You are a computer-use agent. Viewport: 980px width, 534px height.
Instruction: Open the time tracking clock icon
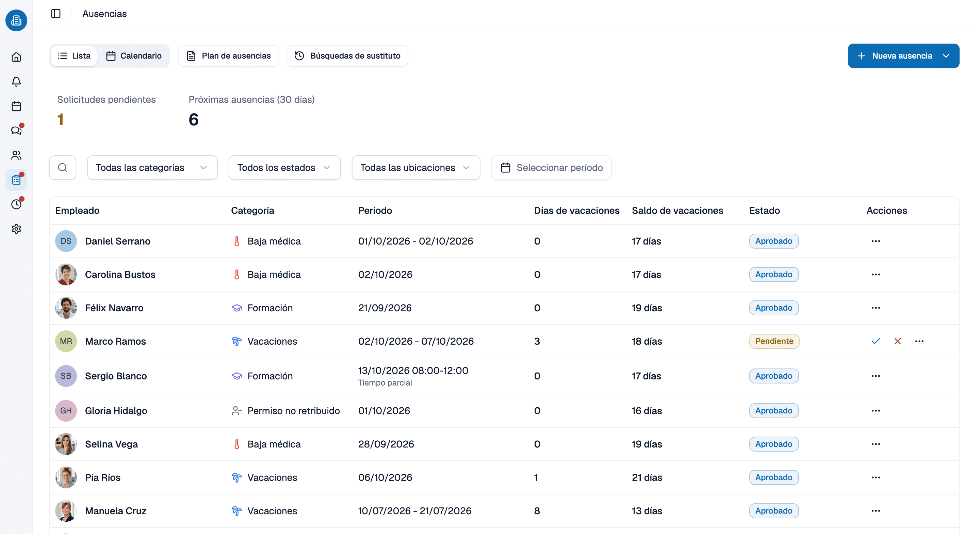(x=16, y=205)
